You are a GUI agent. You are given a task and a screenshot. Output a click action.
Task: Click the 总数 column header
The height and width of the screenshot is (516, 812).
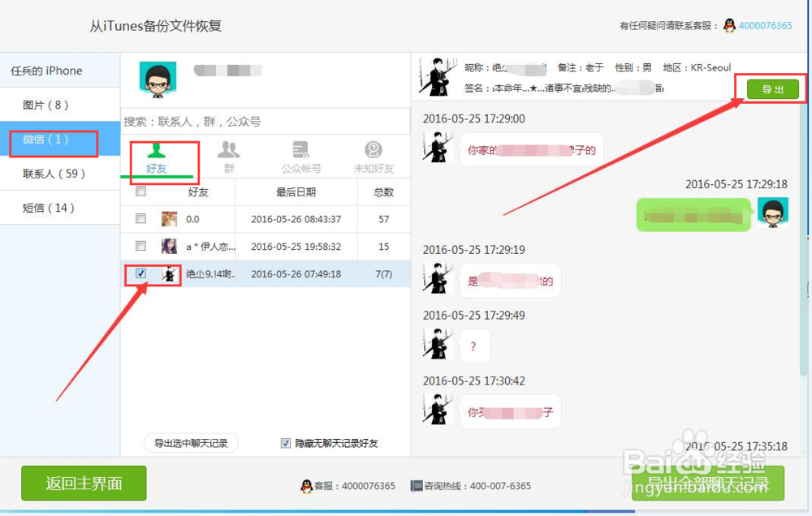(384, 192)
